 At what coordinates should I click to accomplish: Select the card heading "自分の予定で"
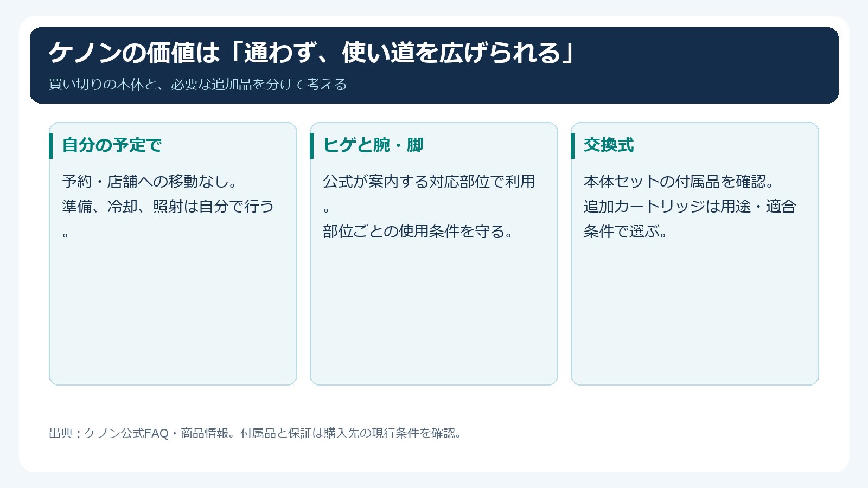click(112, 145)
